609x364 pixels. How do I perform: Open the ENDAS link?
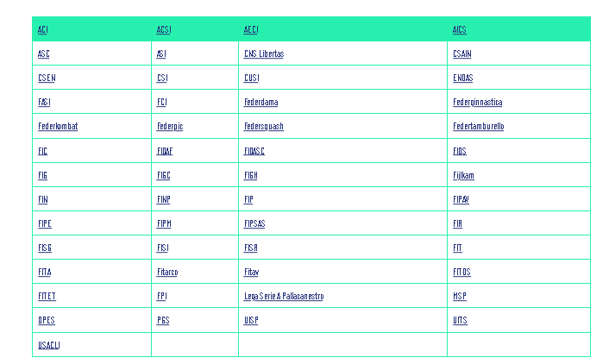tap(462, 78)
